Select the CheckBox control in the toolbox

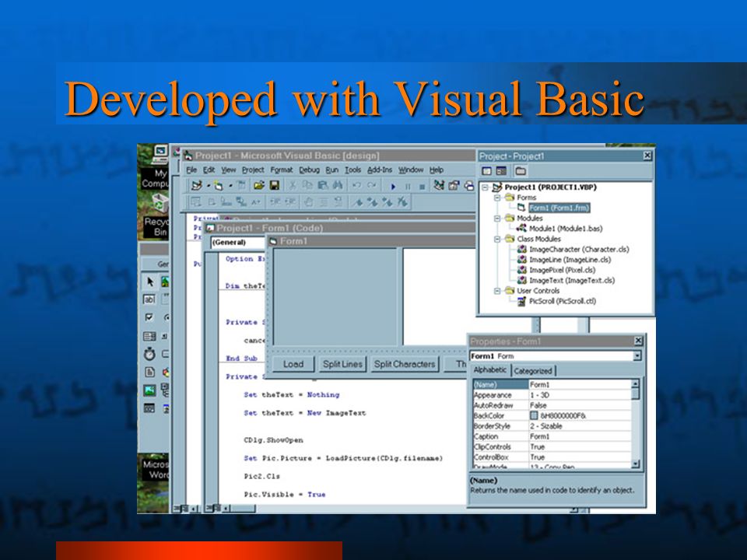point(149,317)
